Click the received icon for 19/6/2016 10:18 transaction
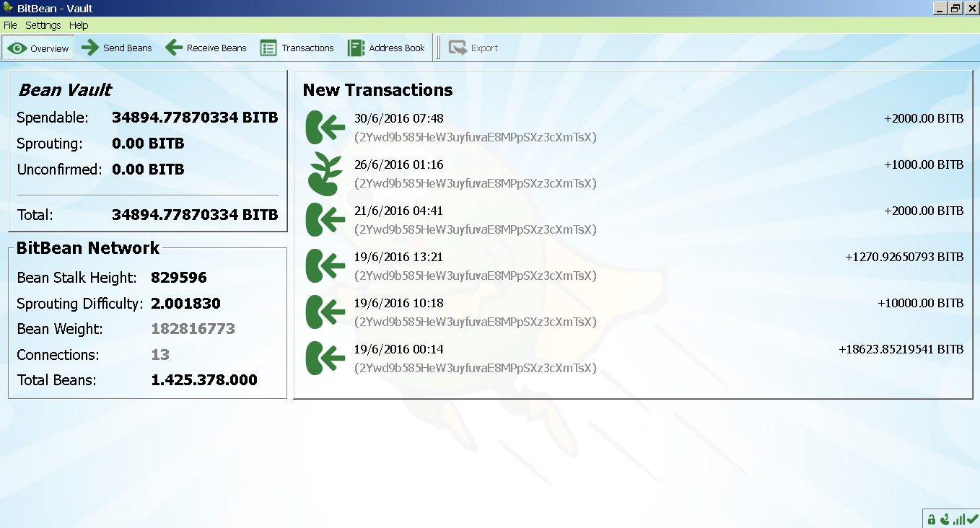The width and height of the screenshot is (980, 528). 324,312
